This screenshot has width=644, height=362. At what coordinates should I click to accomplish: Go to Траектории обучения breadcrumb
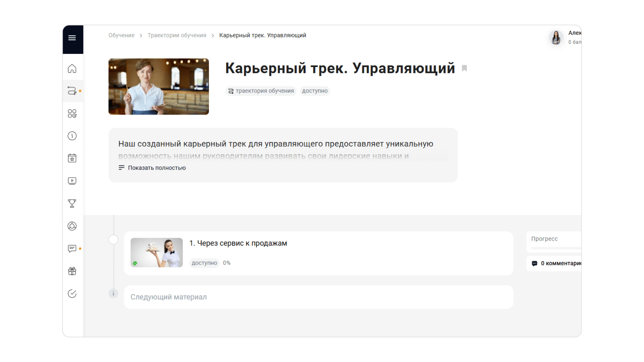(177, 36)
